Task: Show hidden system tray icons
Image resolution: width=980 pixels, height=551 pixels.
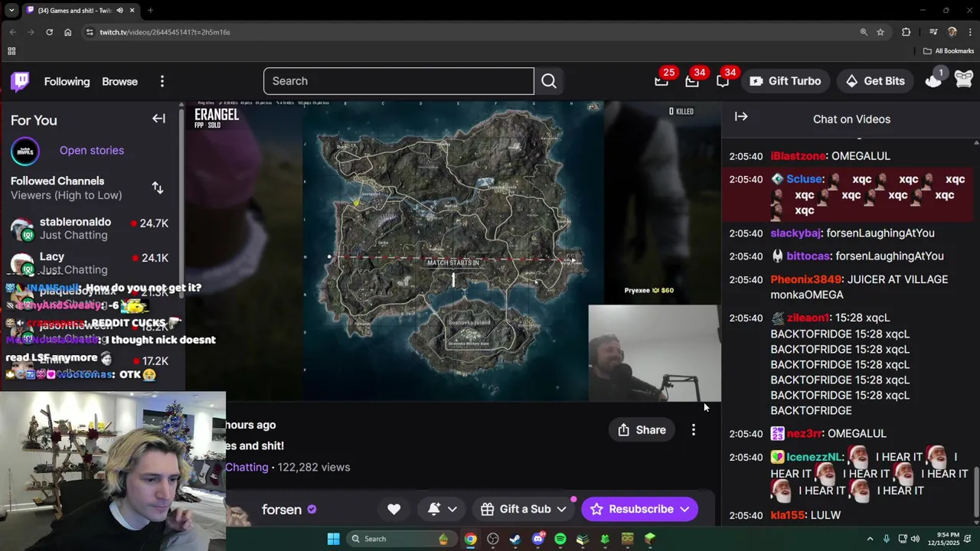Action: (x=870, y=539)
